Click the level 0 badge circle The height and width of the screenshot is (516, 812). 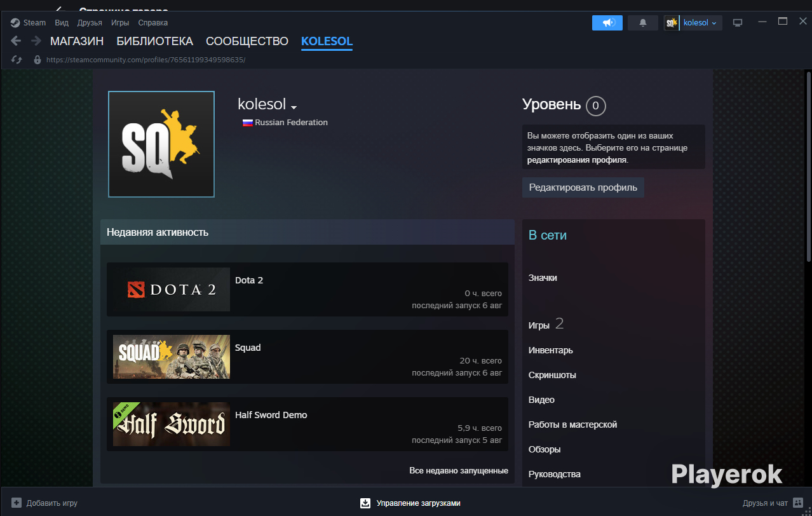[595, 105]
